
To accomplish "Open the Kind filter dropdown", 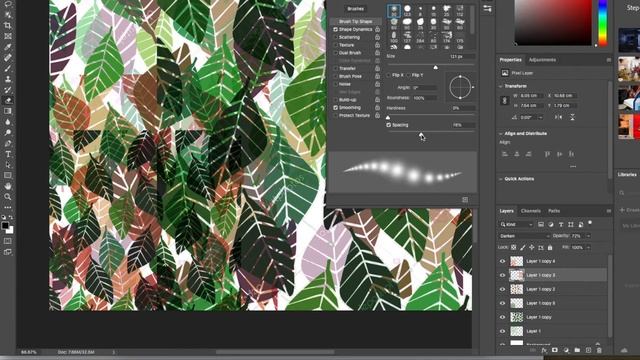I will click(x=517, y=224).
